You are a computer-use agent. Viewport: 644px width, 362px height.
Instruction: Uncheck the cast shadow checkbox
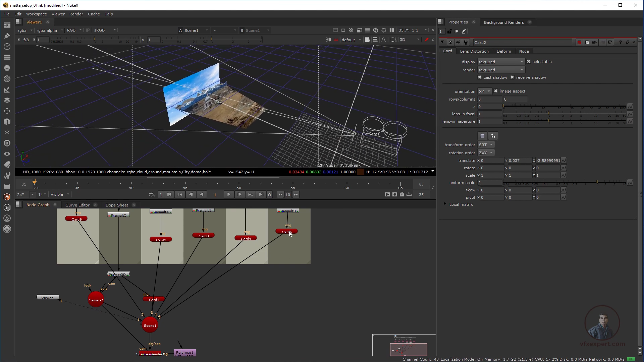tap(480, 77)
